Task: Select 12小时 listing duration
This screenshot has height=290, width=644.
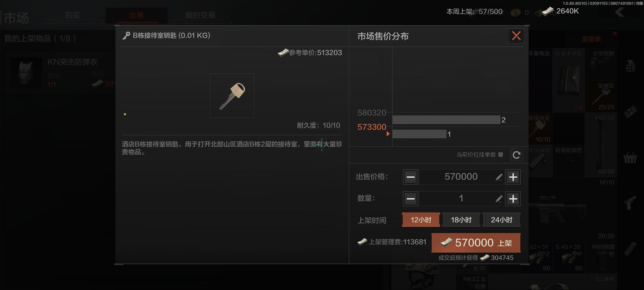Action: 421,220
